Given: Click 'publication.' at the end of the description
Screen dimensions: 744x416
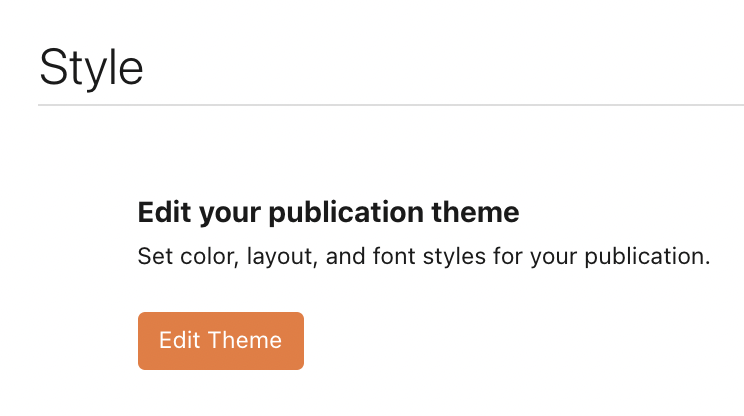Looking at the screenshot, I should [647, 257].
